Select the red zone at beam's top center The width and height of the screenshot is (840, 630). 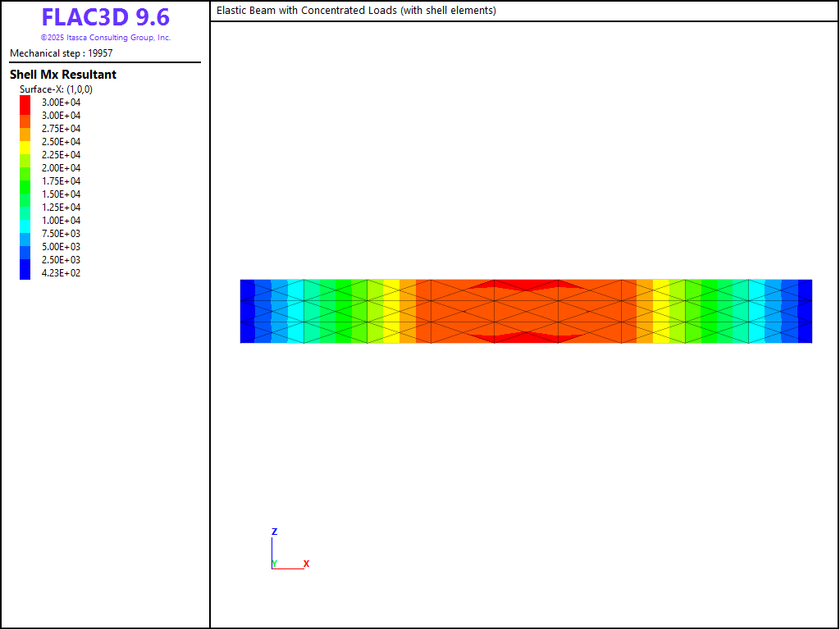click(526, 285)
